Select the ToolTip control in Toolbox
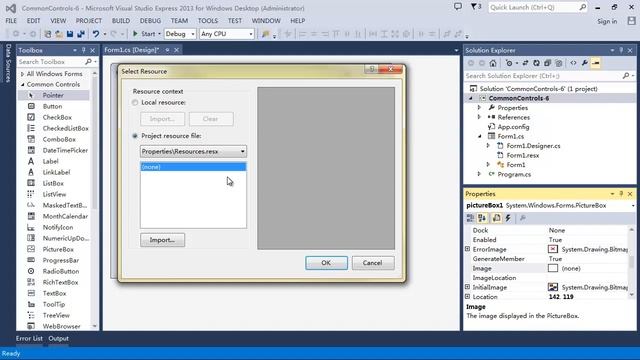 click(53, 304)
